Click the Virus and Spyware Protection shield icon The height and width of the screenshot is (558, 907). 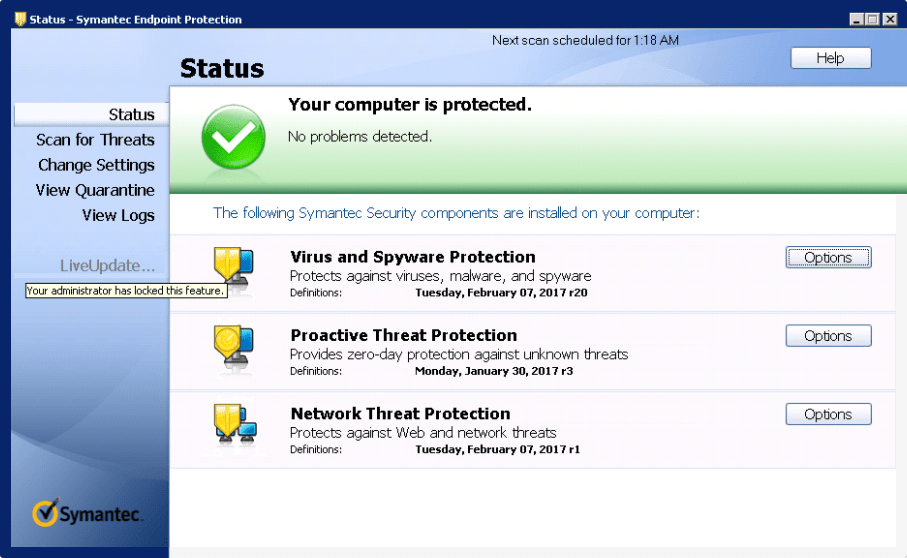[x=234, y=267]
